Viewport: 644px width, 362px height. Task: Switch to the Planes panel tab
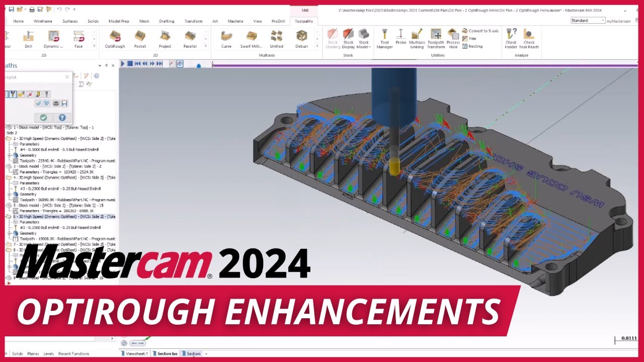click(33, 354)
